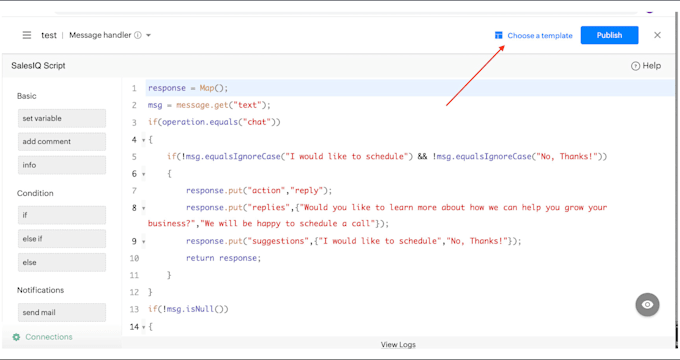Publish the script
Viewport: 680px width, 360px height.
coord(609,35)
